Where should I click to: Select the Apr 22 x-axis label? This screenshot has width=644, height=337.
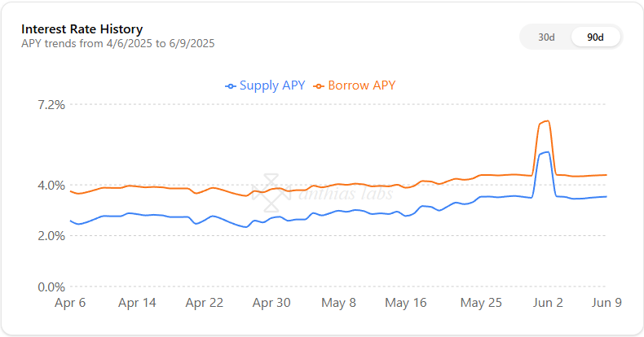pyautogui.click(x=204, y=303)
